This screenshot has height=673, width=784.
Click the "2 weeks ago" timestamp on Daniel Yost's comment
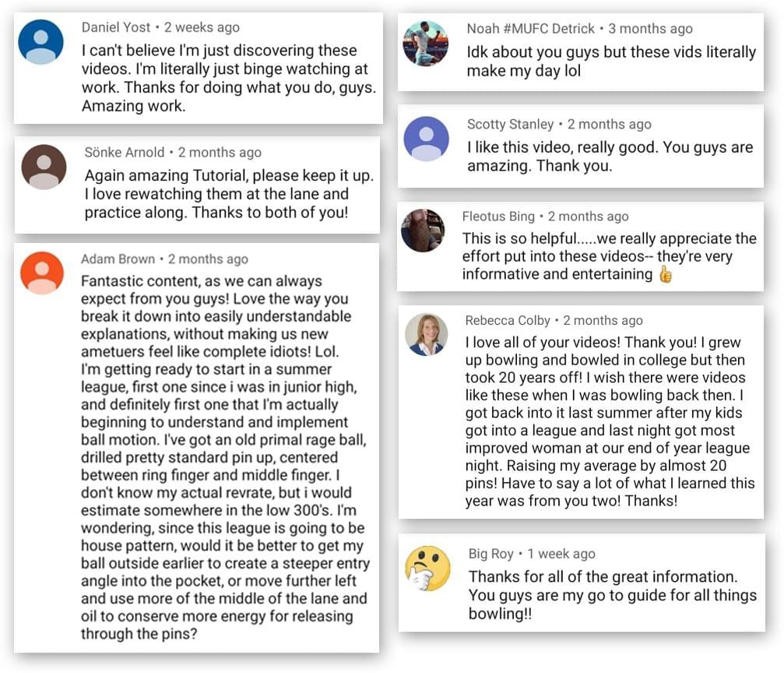click(x=202, y=27)
